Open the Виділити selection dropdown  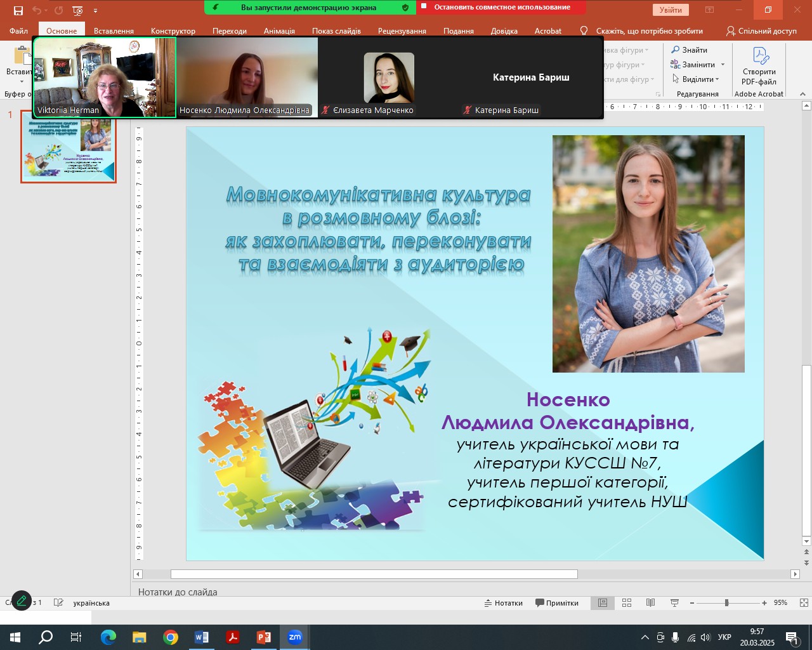696,79
